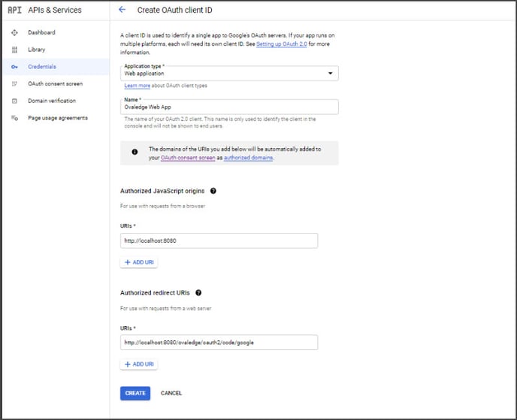This screenshot has width=517, height=420.
Task: Click the redirect URI field with the ovaledge path
Action: coord(219,343)
